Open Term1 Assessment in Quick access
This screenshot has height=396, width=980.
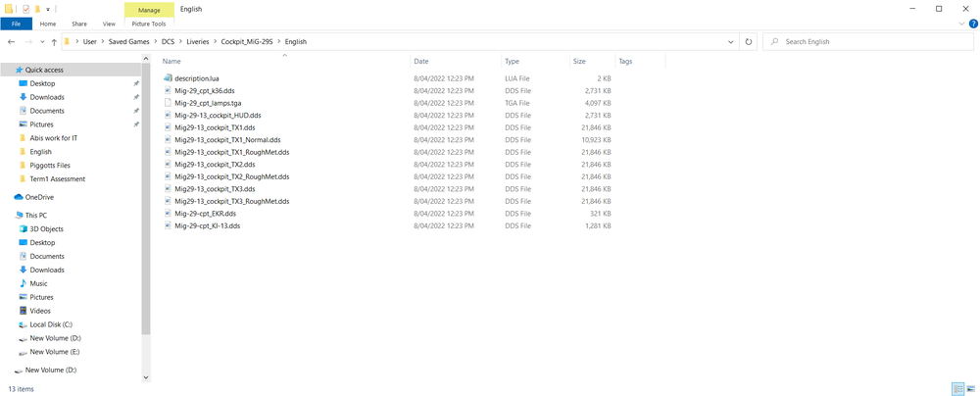pyautogui.click(x=58, y=179)
